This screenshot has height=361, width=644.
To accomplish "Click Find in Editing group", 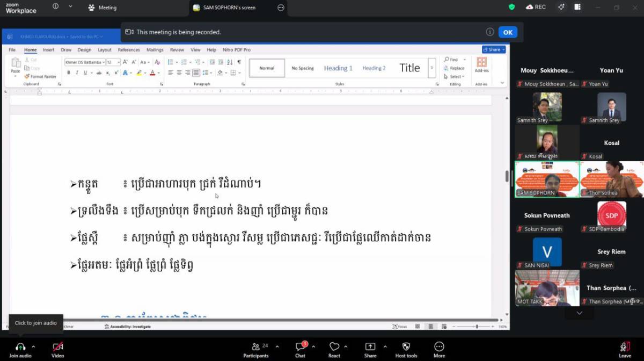I will [x=451, y=60].
